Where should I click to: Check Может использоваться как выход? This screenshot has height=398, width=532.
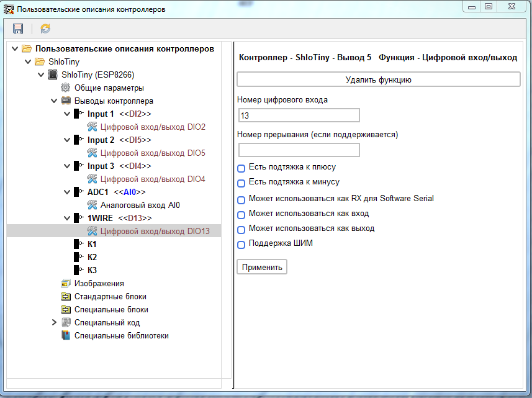pos(241,230)
